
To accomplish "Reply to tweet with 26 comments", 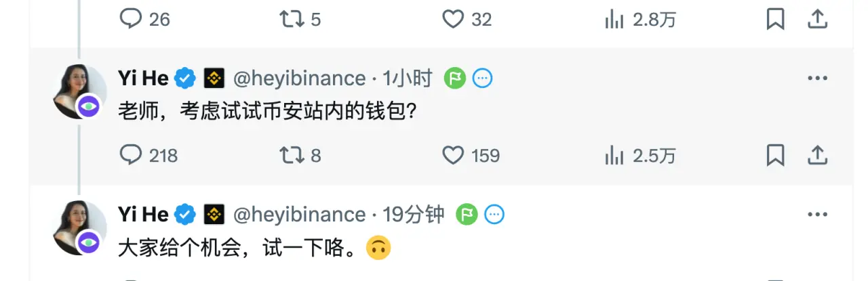I will point(130,20).
